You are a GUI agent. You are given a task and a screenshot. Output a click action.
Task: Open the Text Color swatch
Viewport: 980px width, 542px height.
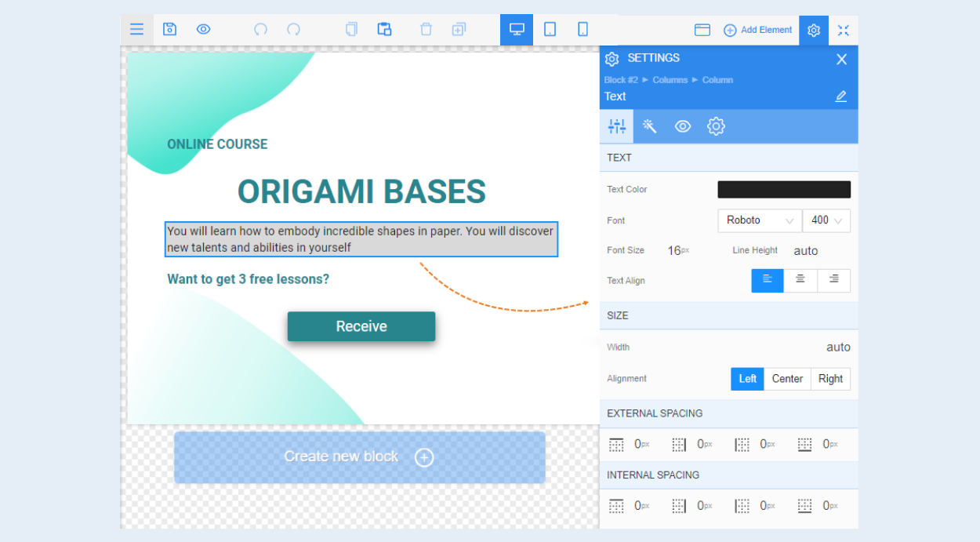click(x=784, y=189)
